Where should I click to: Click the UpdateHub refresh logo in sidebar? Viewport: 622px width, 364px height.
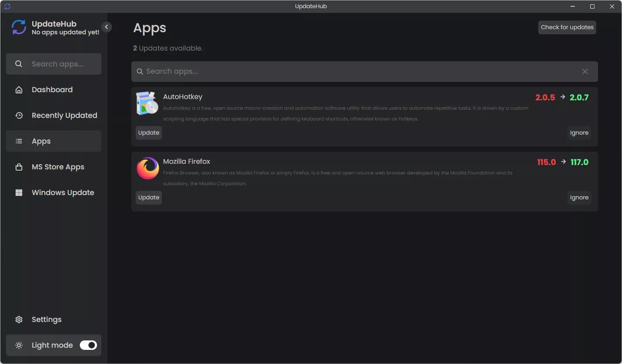click(x=18, y=27)
